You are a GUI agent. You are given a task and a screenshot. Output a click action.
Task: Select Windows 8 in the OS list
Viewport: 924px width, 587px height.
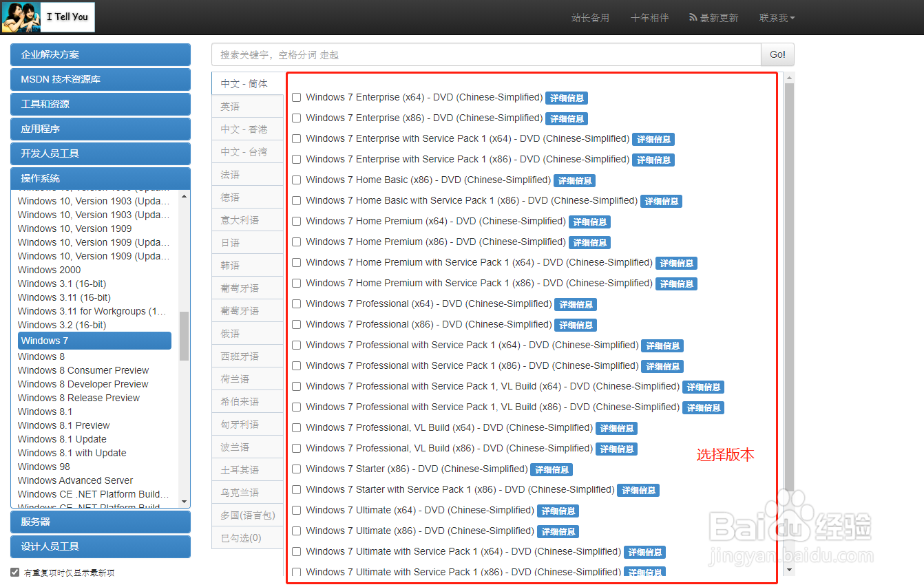point(41,356)
